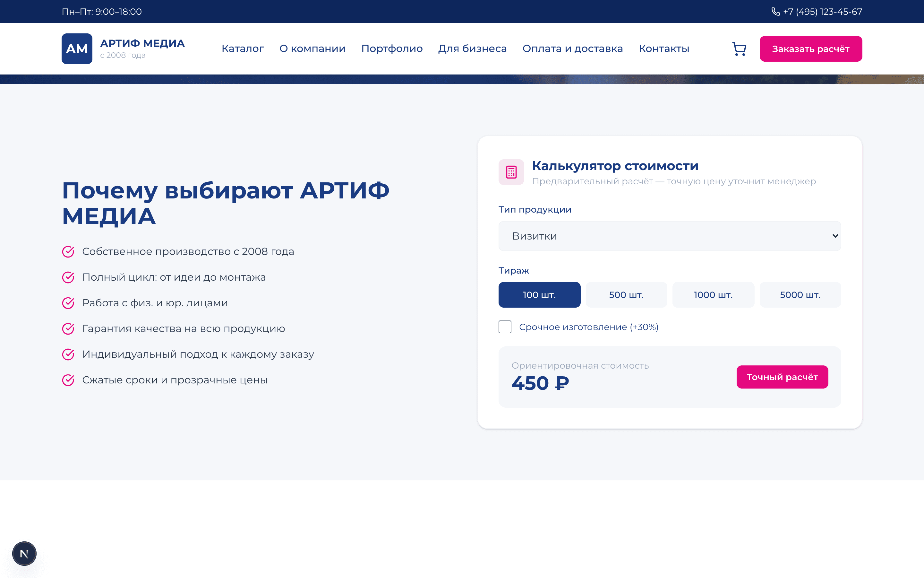
Task: Choose the 1000 шт. print run
Action: (x=713, y=295)
